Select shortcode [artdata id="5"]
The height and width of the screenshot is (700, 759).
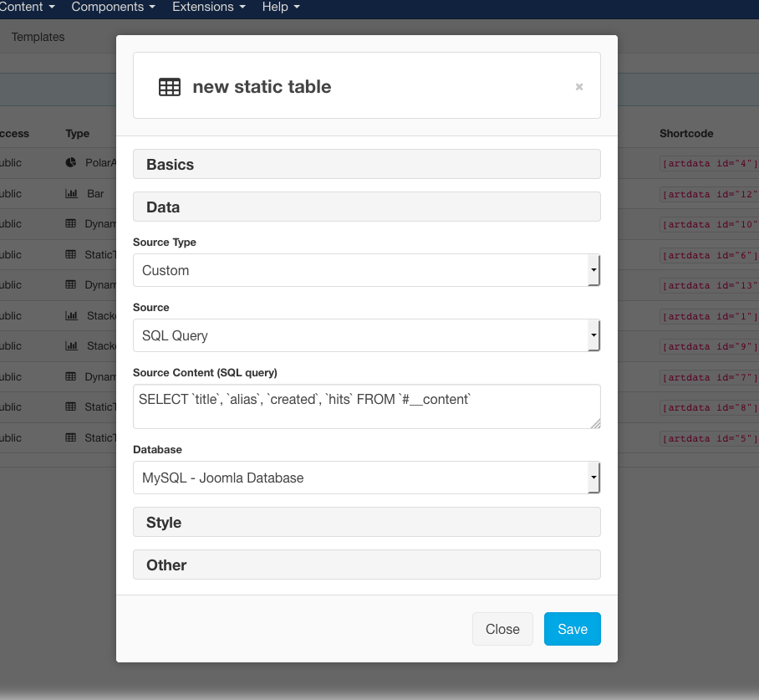(709, 438)
